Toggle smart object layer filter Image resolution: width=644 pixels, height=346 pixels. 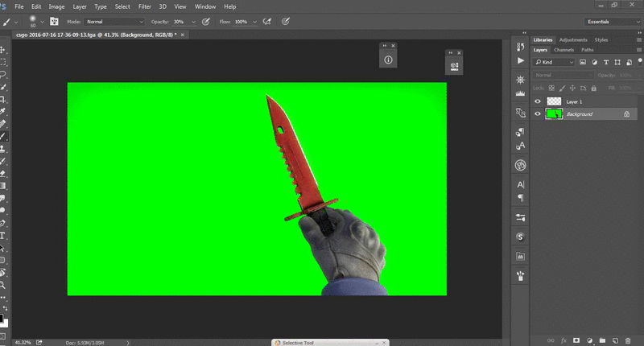(629, 62)
